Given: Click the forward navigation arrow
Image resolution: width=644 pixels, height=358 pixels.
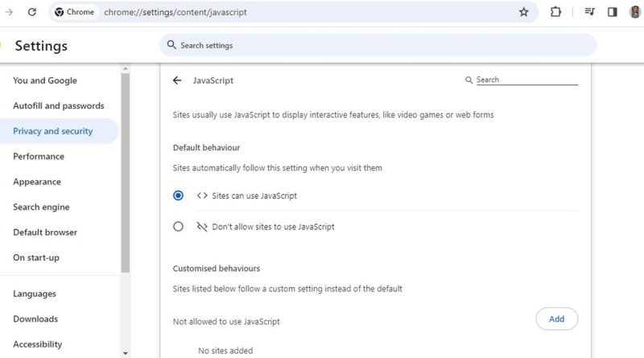Looking at the screenshot, I should 9,12.
